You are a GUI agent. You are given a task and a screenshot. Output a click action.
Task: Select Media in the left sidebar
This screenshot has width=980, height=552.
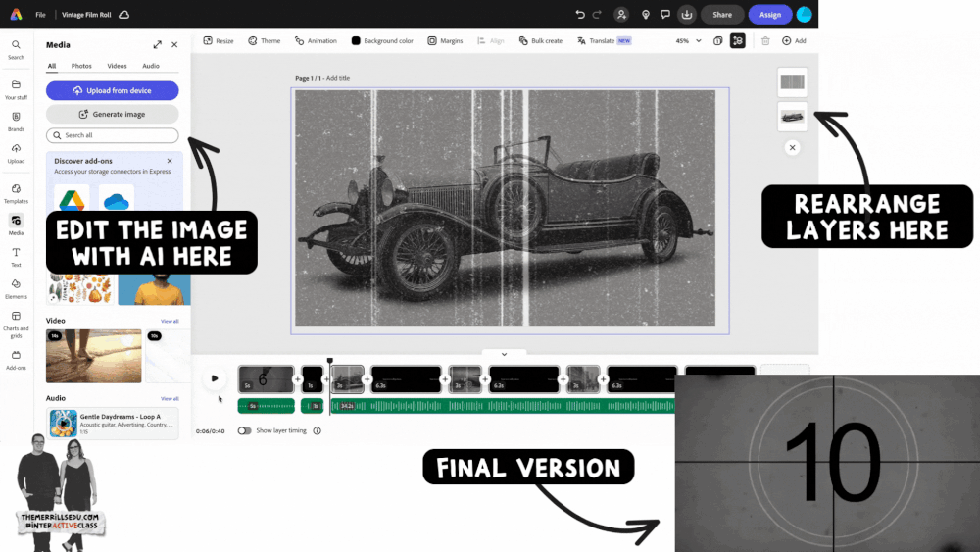(x=17, y=226)
